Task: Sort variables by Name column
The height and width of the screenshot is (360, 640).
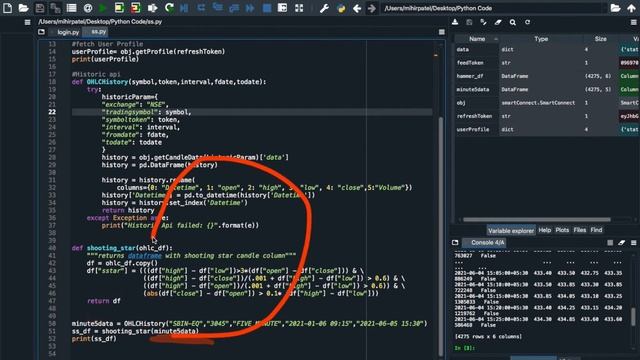Action: [477, 39]
